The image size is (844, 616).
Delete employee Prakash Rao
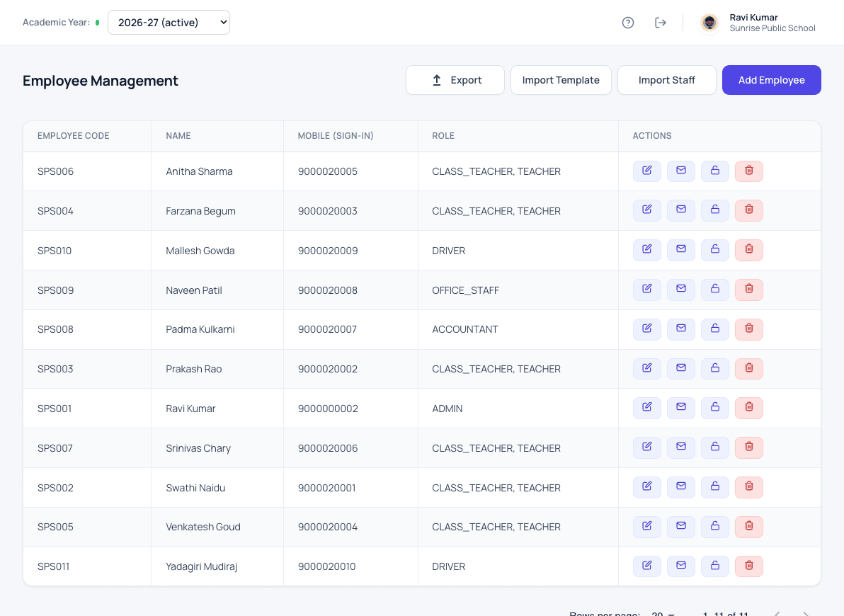(x=748, y=368)
